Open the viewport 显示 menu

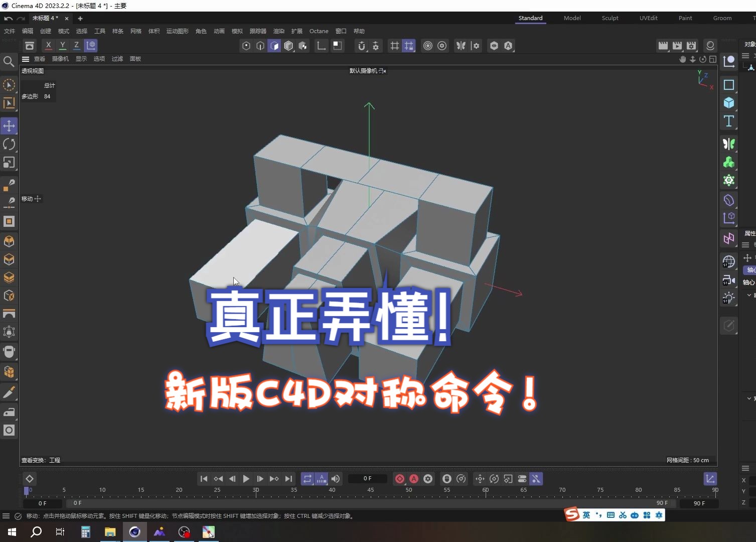click(x=81, y=59)
